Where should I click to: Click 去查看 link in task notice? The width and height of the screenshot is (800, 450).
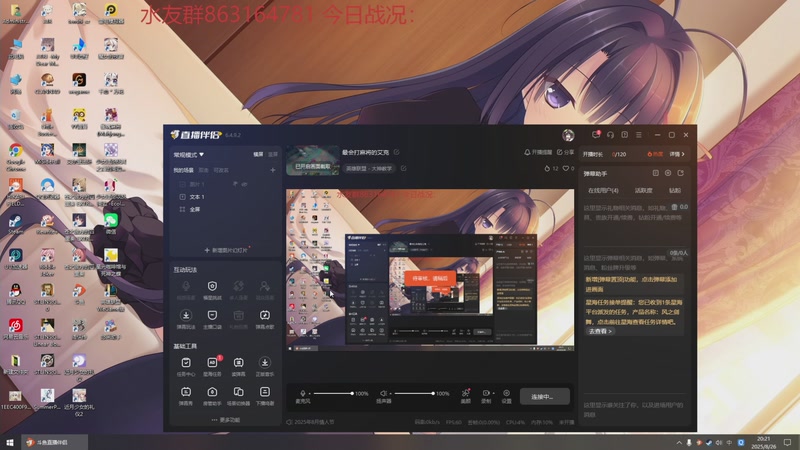(x=600, y=331)
